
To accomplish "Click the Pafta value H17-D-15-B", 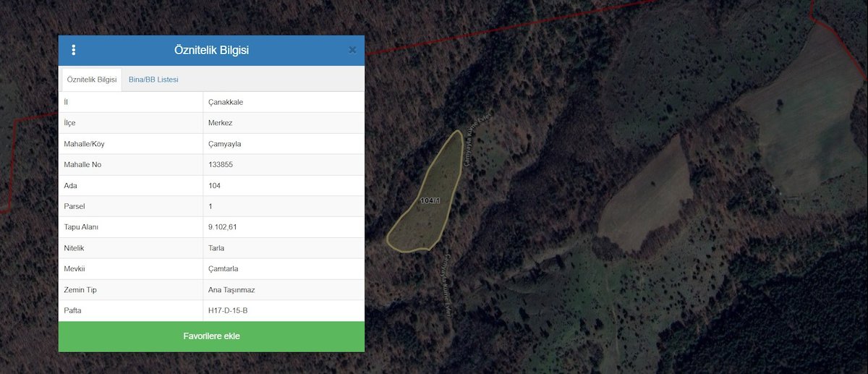I will click(x=228, y=311).
